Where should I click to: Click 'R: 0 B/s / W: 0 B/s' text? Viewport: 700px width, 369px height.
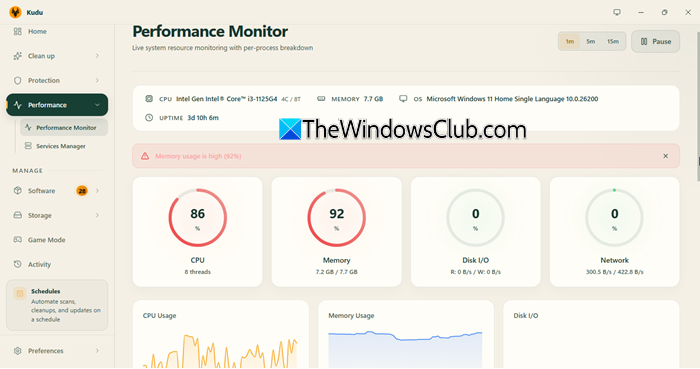(475, 272)
